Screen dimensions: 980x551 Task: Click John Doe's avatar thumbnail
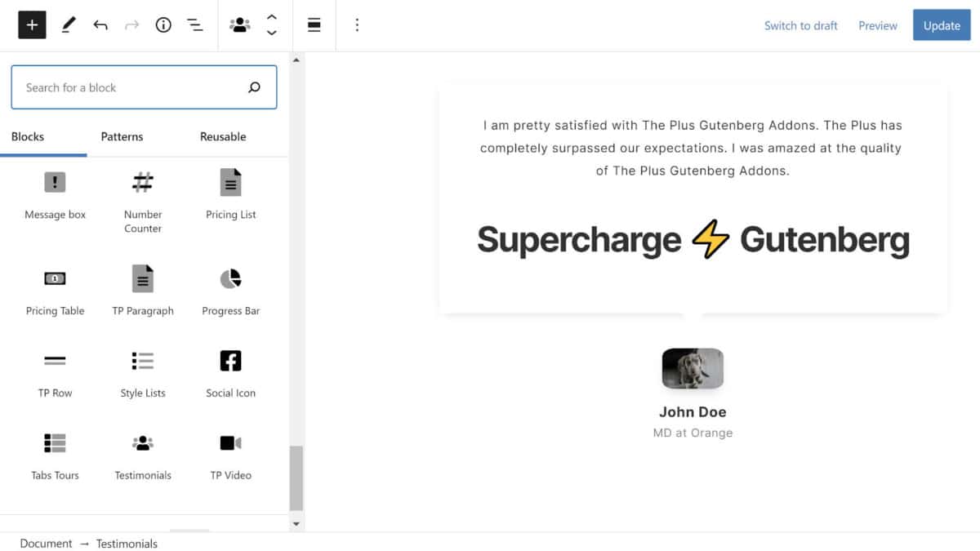693,368
